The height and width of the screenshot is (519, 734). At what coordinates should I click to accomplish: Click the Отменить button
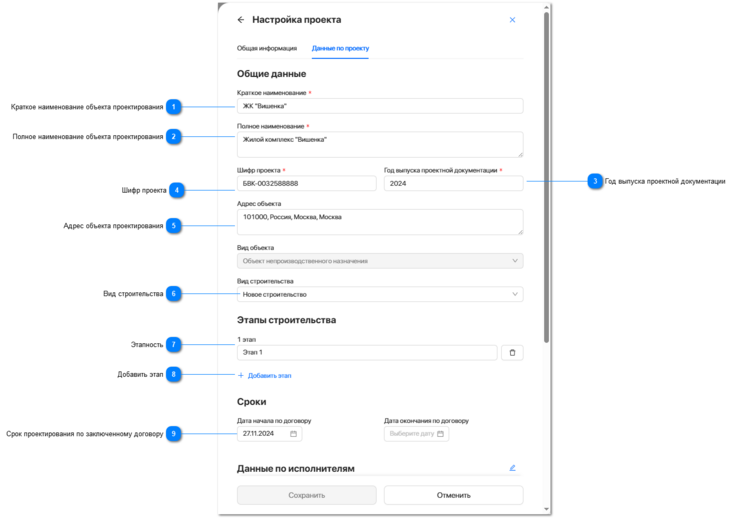[x=454, y=495]
